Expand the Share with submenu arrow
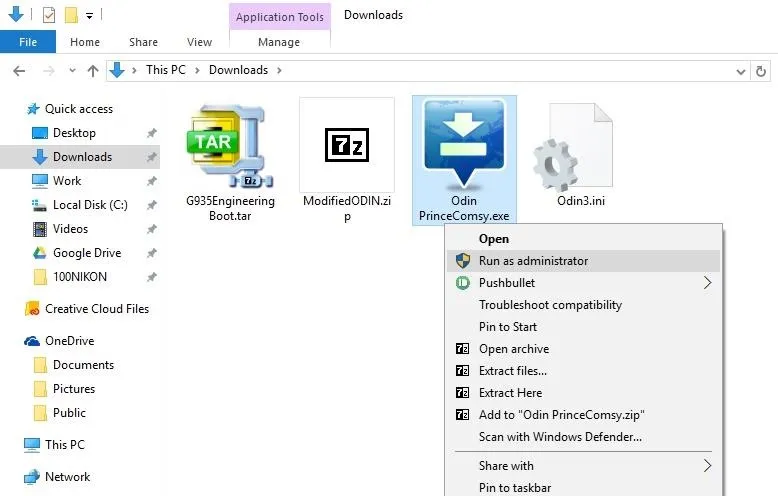Viewport: 778px width, 496px height. (708, 465)
